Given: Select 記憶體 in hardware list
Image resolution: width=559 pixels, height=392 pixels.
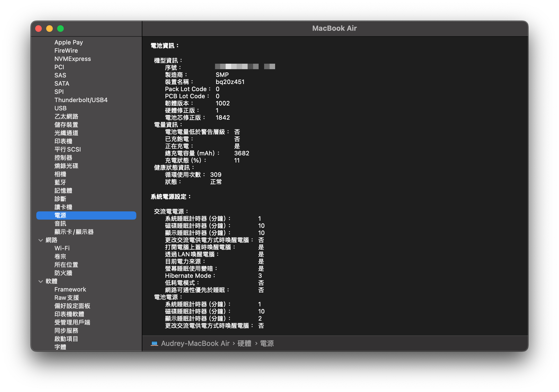Looking at the screenshot, I should (63, 191).
